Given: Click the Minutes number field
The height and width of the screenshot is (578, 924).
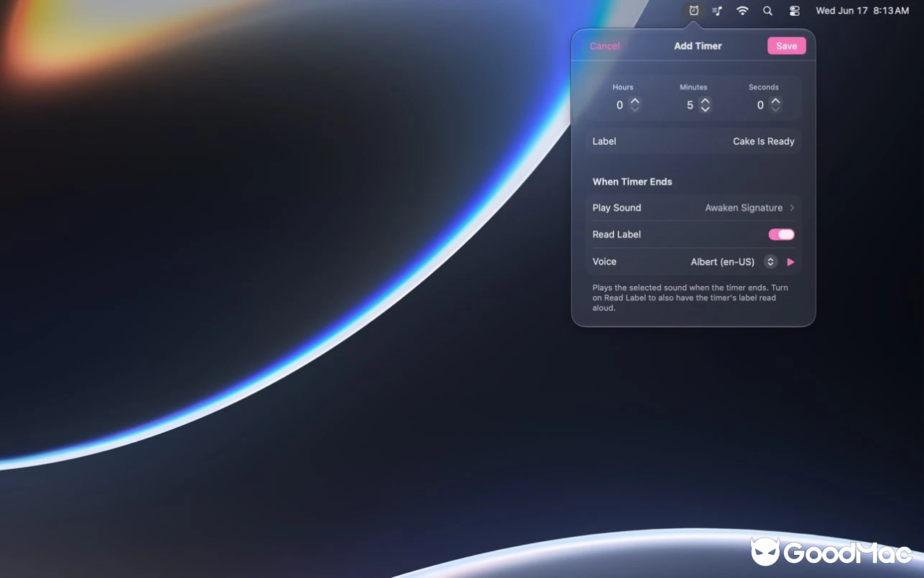Looking at the screenshot, I should [x=689, y=105].
